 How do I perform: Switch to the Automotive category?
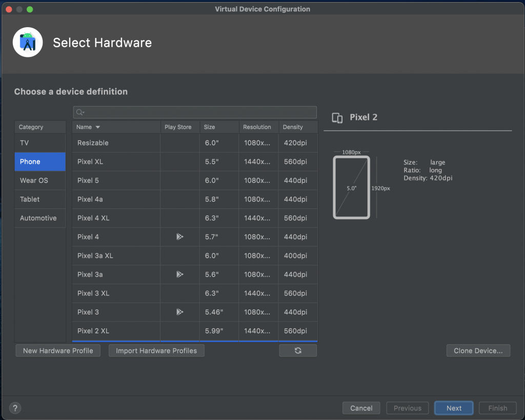click(x=38, y=218)
